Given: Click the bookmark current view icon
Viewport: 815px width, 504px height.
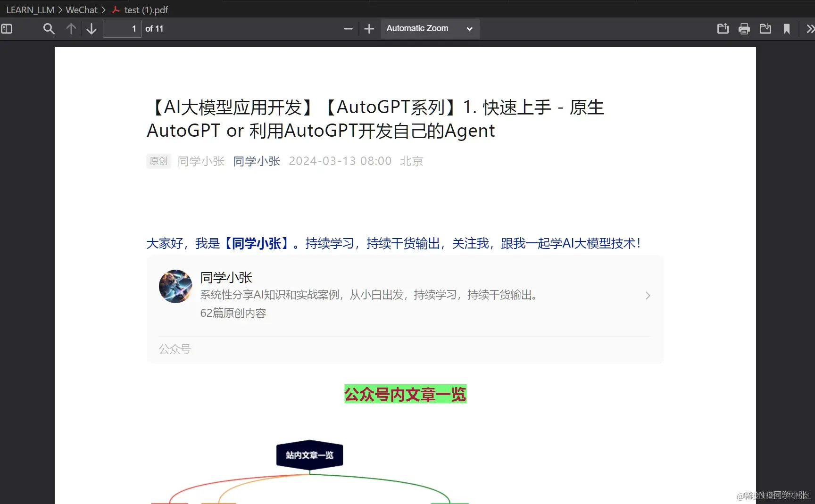Looking at the screenshot, I should [x=786, y=29].
